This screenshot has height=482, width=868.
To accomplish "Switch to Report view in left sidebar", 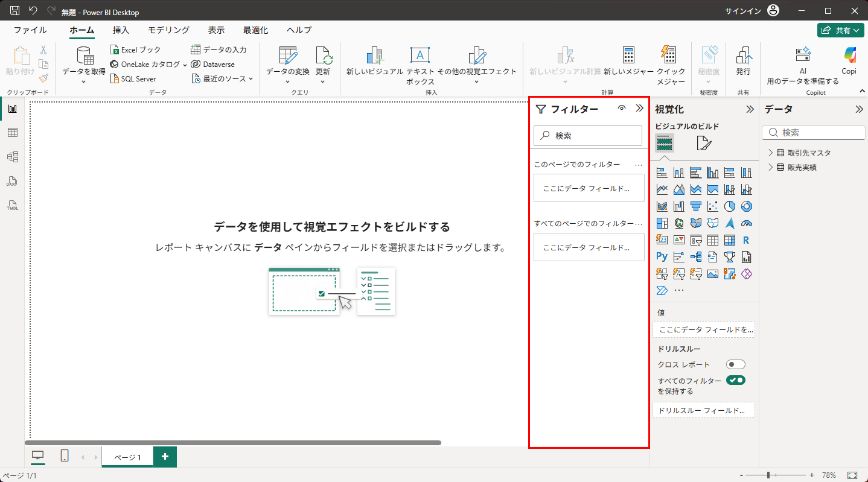I will (x=13, y=109).
